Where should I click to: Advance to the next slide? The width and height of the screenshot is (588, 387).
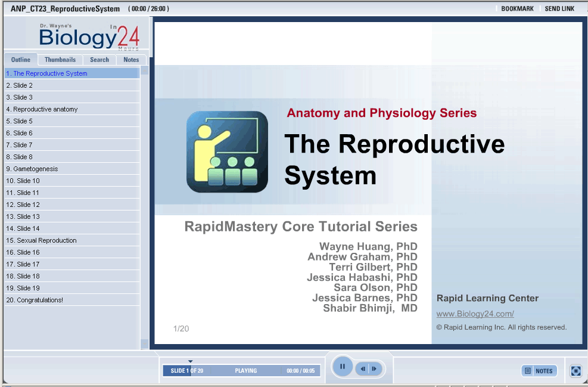(x=374, y=369)
